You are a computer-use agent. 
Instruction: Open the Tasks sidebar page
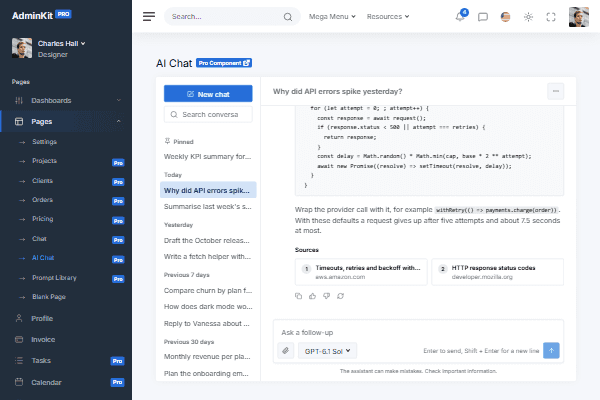point(41,361)
